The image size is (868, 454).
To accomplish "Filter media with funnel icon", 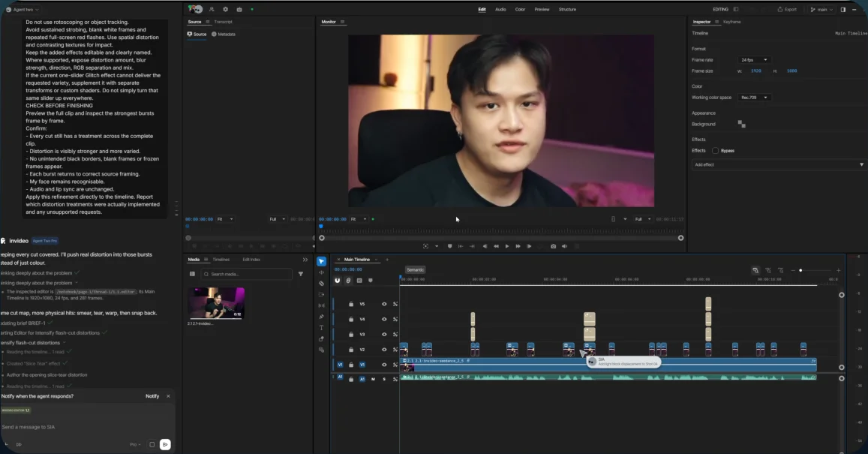I will pos(301,274).
